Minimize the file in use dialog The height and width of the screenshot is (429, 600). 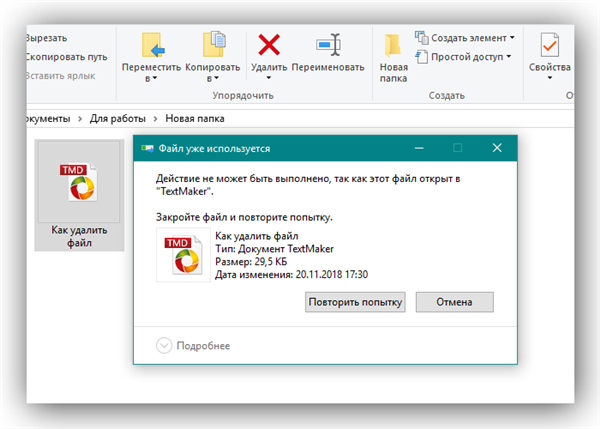pyautogui.click(x=419, y=148)
